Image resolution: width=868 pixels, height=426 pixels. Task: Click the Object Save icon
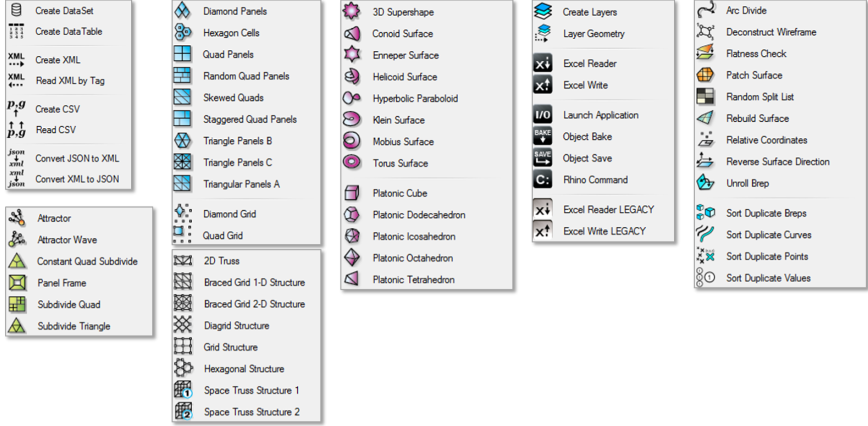[x=543, y=158]
